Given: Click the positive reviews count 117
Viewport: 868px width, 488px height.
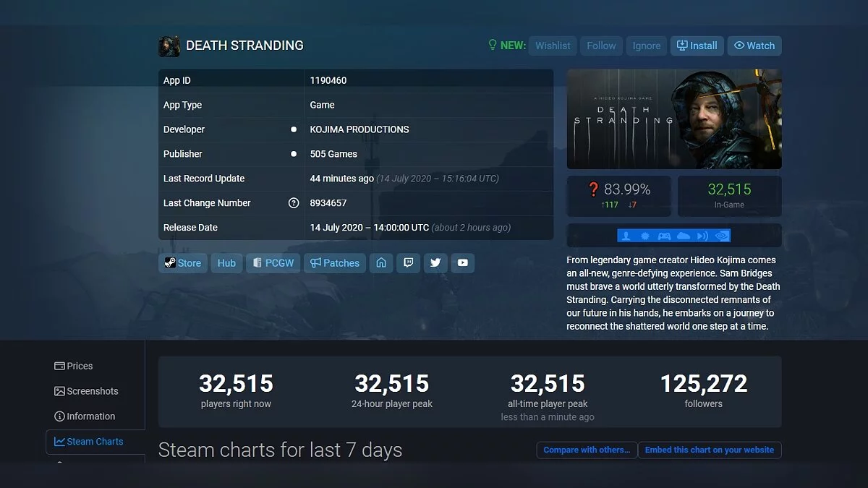Looking at the screenshot, I should click(610, 205).
